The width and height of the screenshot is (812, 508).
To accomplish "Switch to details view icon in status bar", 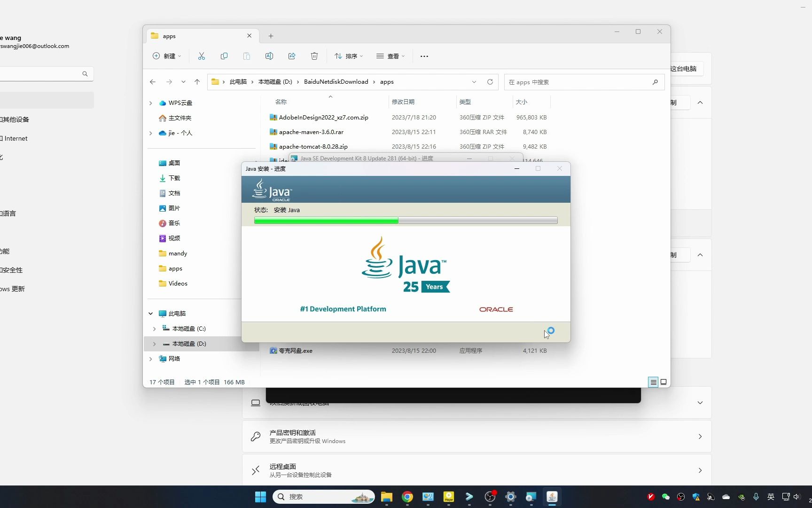I will [653, 382].
